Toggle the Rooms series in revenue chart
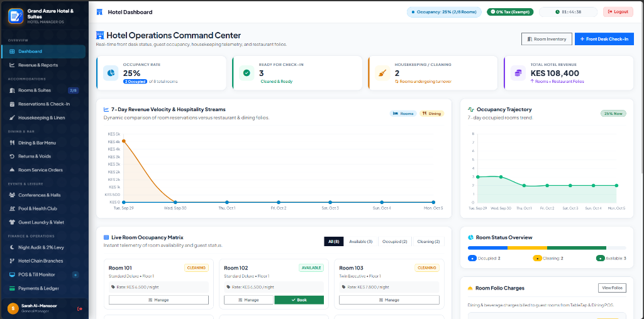 (403, 114)
